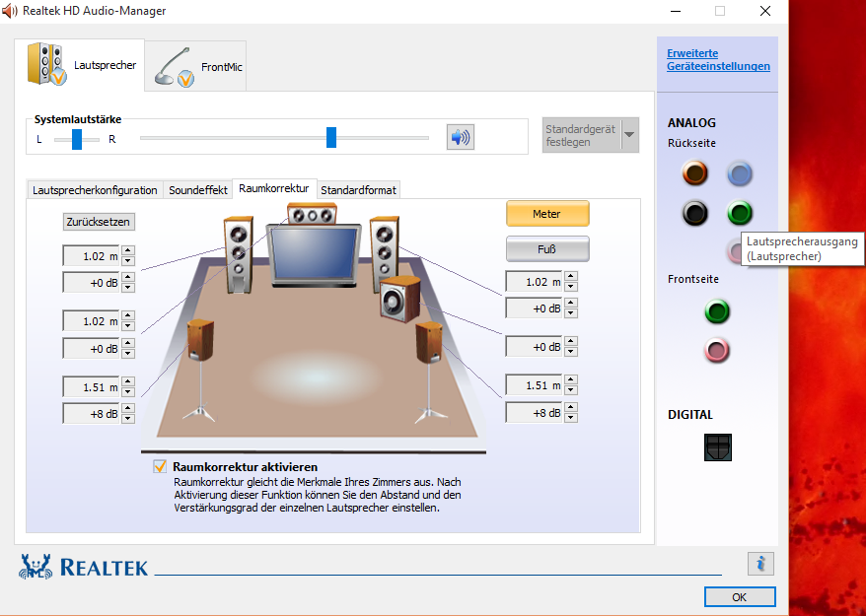Click front right +0 dB gain field
The width and height of the screenshot is (866, 616).
point(534,308)
